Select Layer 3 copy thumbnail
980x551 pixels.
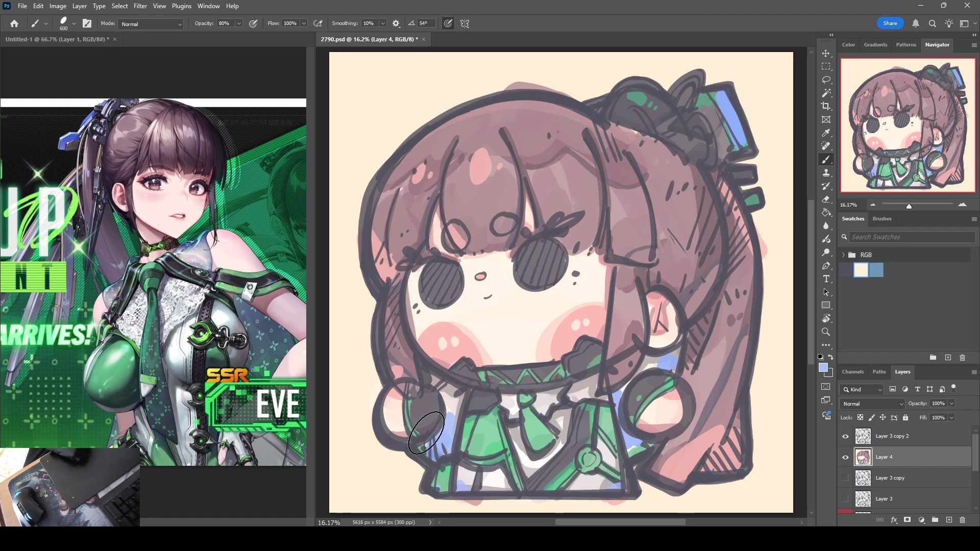click(863, 478)
